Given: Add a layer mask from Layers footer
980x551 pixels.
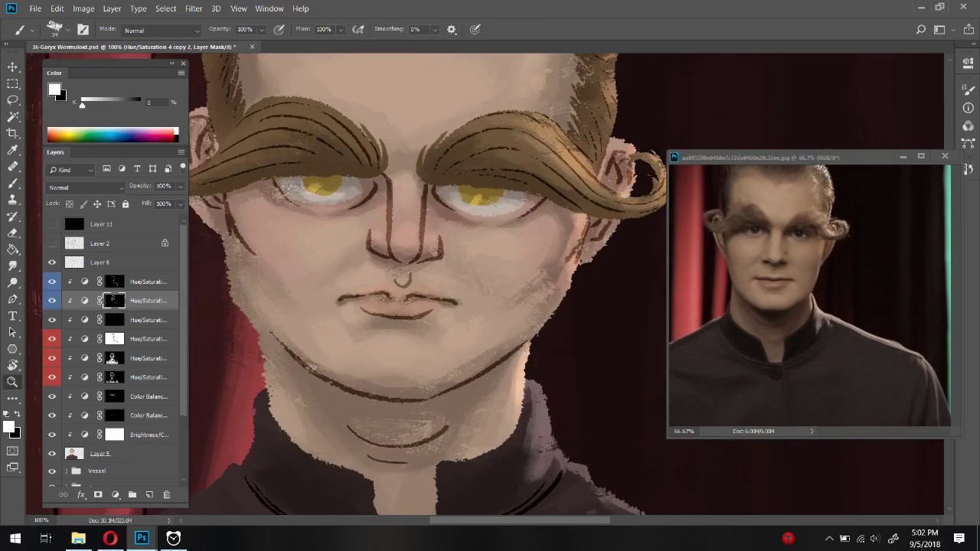Looking at the screenshot, I should 98,495.
